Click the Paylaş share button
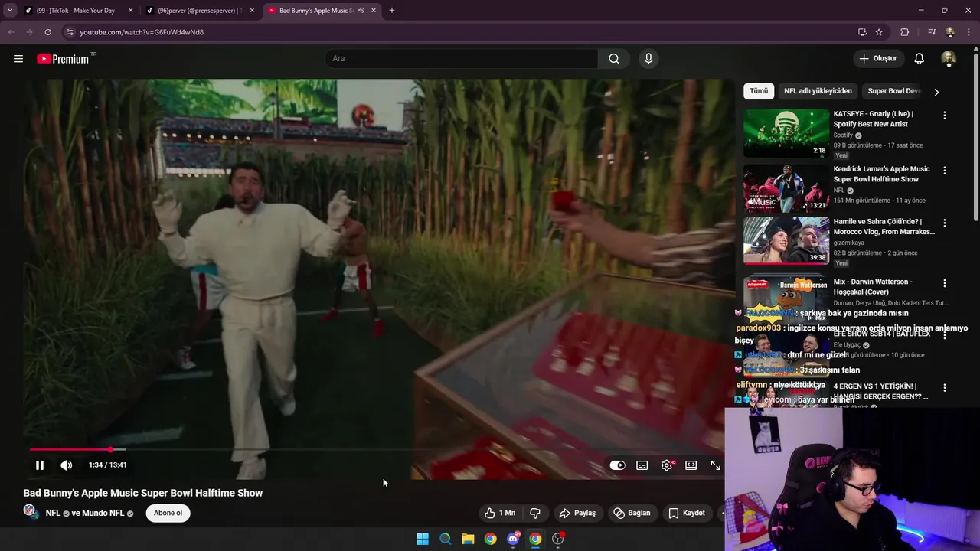Screen dimensions: 980x551 click(x=577, y=513)
